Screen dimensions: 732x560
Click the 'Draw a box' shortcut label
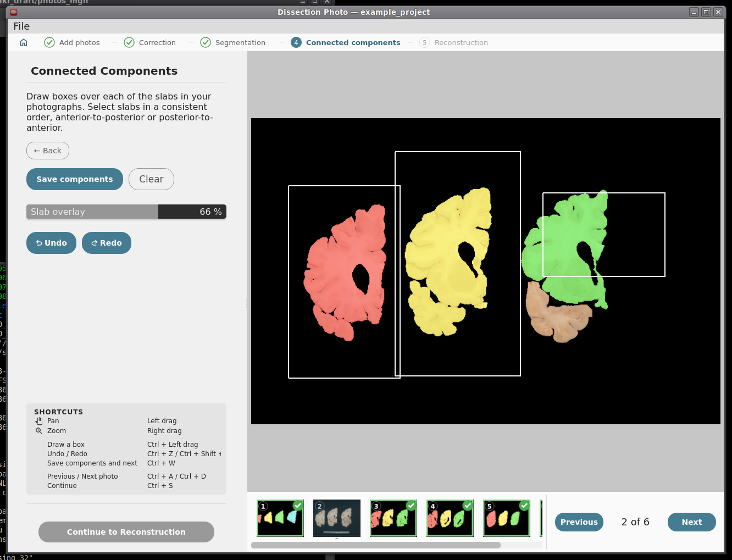pos(66,445)
